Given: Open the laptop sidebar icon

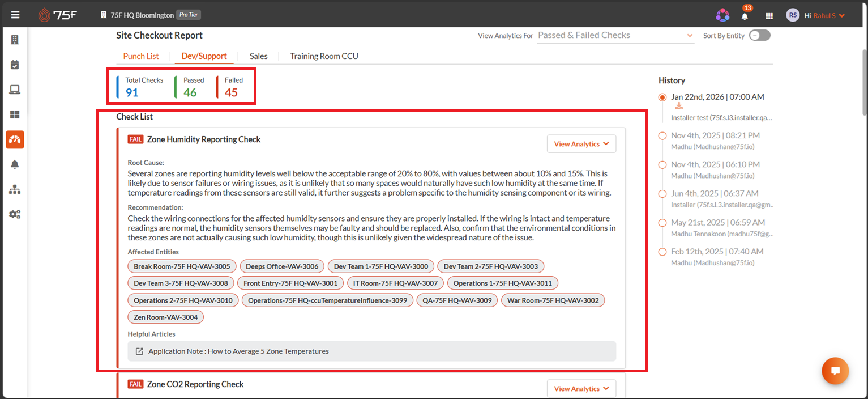Looking at the screenshot, I should click(15, 90).
